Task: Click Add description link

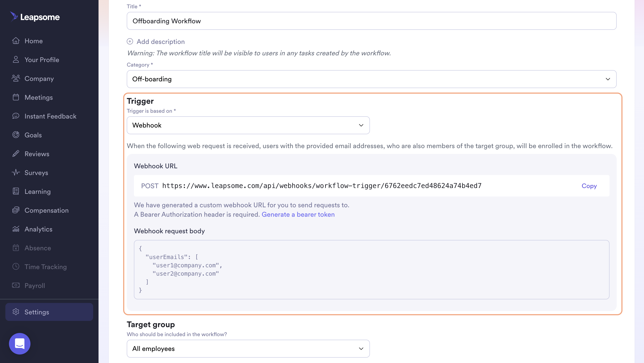Action: (161, 41)
